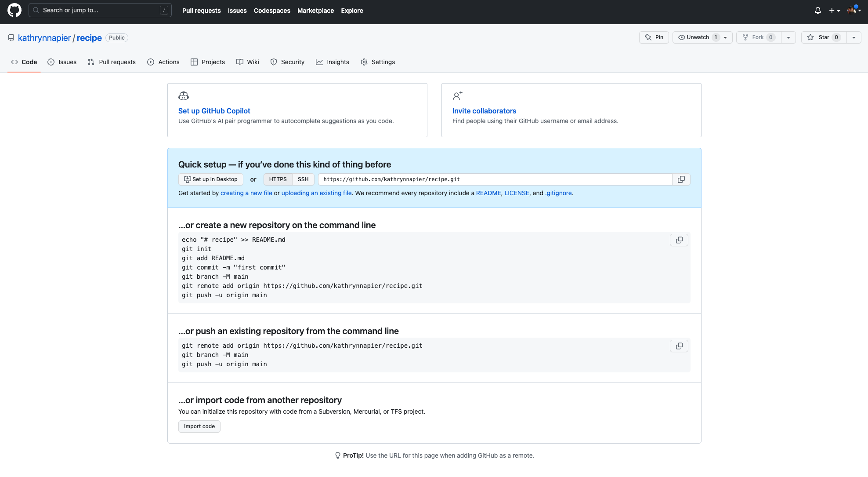
Task: Switch clone URL to SSH
Action: pyautogui.click(x=303, y=179)
